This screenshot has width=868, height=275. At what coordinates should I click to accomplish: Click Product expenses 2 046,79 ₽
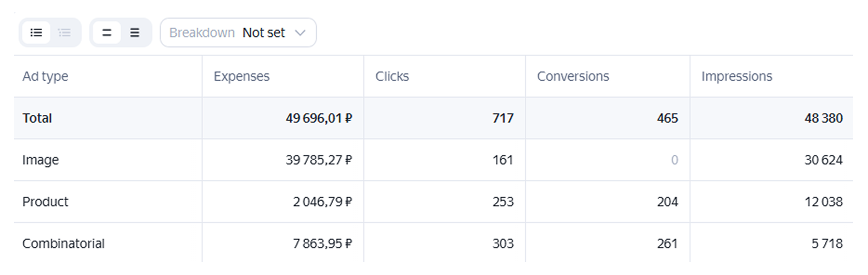[322, 202]
